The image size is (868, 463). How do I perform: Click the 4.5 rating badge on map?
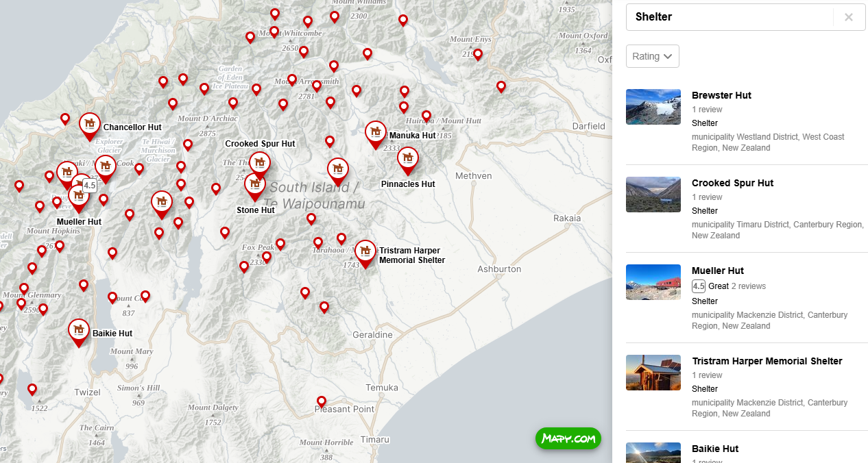[x=90, y=185]
